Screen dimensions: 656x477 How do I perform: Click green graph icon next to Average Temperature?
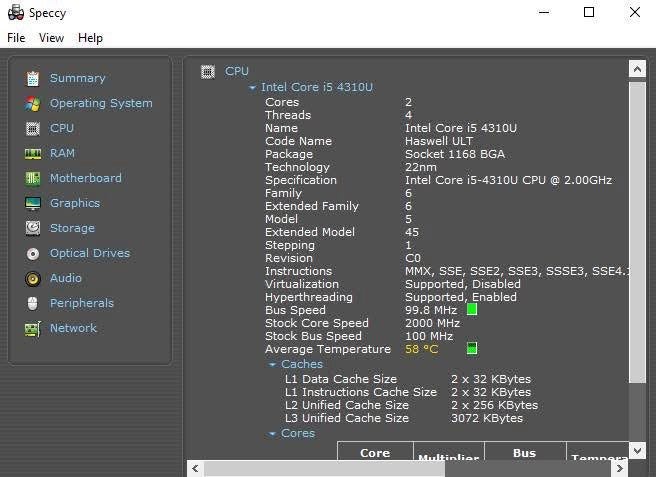[472, 349]
